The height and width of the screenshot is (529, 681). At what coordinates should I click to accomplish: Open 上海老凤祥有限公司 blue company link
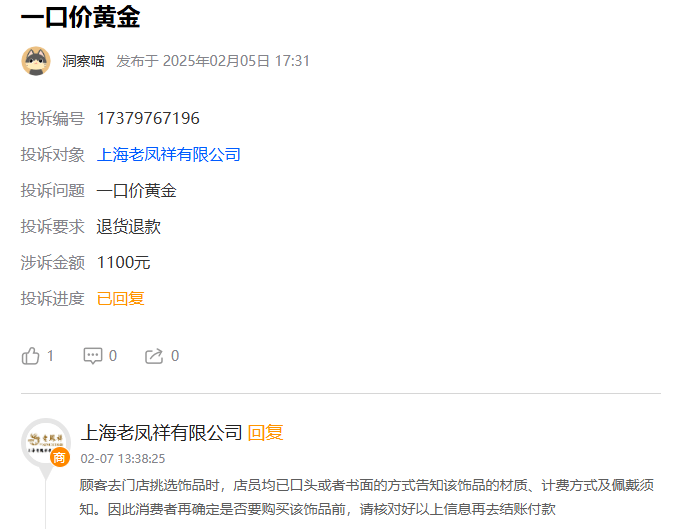pos(169,155)
